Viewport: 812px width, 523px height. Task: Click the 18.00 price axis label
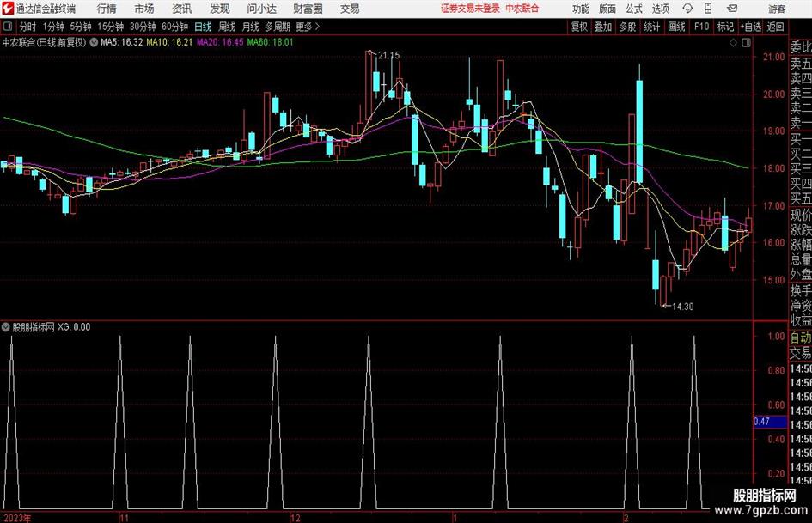[x=773, y=168]
